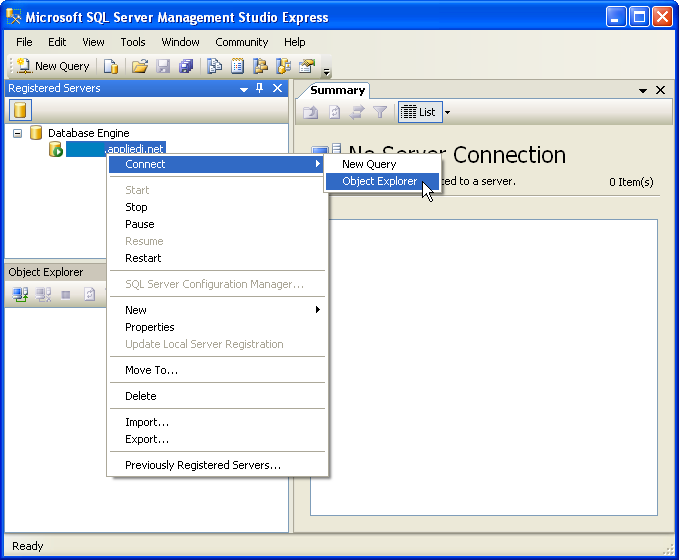Choose Pause in the context menu

pos(217,224)
